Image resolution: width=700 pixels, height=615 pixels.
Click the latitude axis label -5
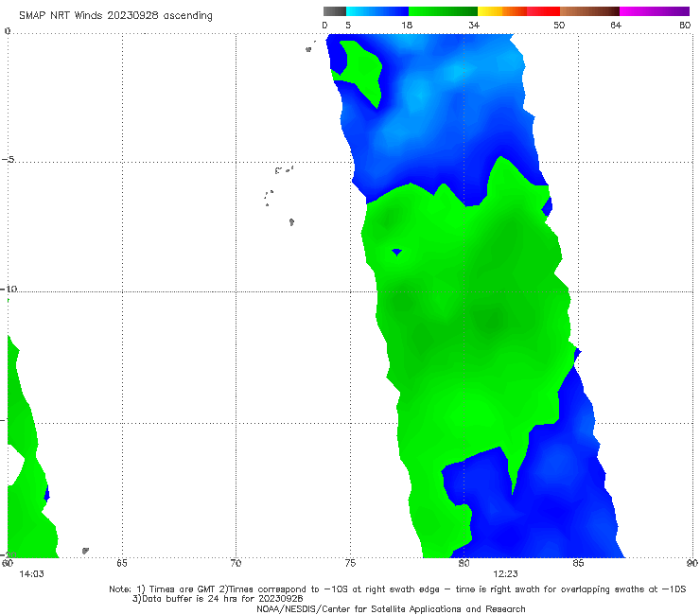(8, 160)
